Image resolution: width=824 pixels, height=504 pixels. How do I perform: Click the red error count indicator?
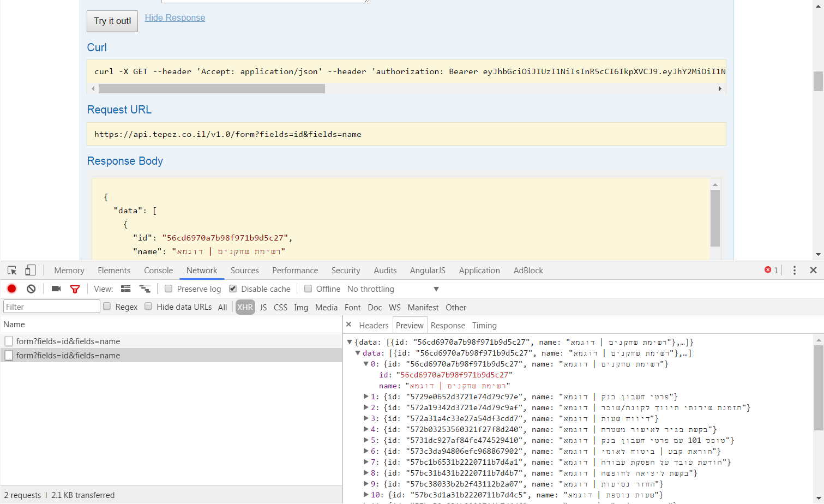pyautogui.click(x=771, y=270)
